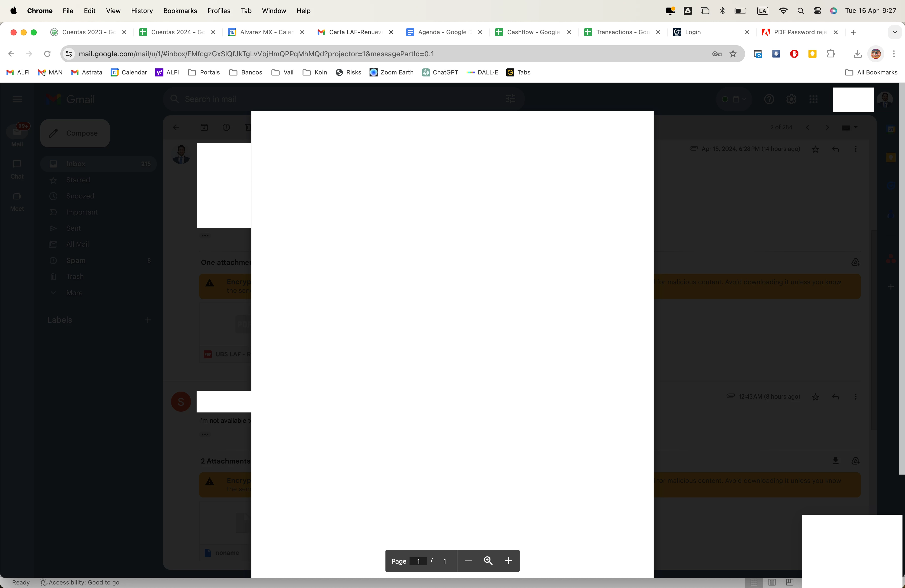Open macOS Control Center toggles
The height and width of the screenshot is (588, 905).
pyautogui.click(x=817, y=11)
